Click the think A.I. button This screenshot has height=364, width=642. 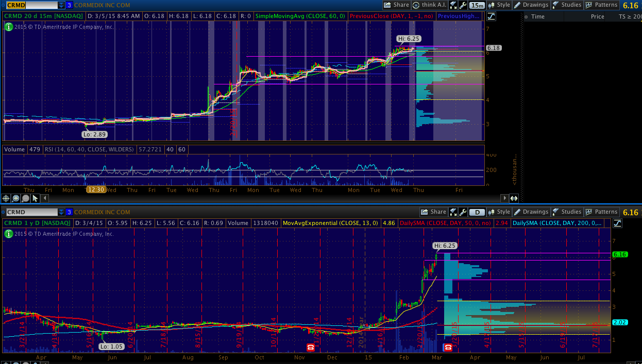429,5
